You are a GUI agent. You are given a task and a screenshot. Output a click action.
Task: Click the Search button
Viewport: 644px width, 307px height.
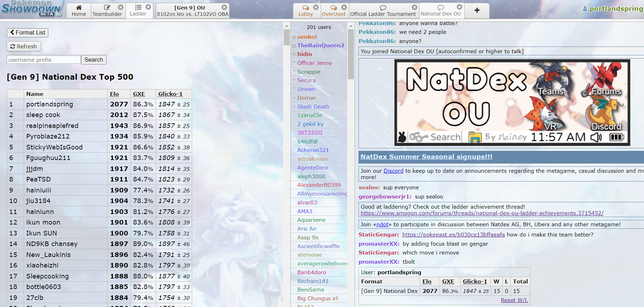point(94,60)
